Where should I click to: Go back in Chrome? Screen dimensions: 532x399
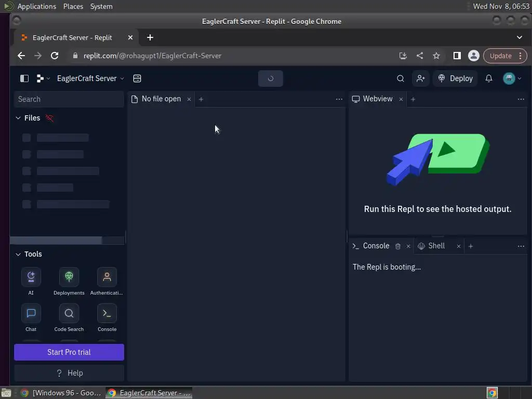pos(21,56)
